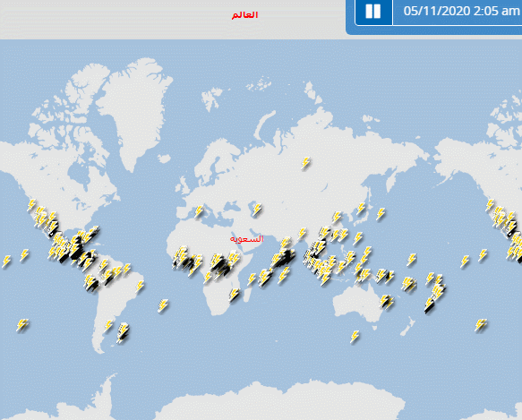Image resolution: width=522 pixels, height=420 pixels.
Task: Select the lightning bolt over eastern Brazil
Action: click(x=140, y=286)
